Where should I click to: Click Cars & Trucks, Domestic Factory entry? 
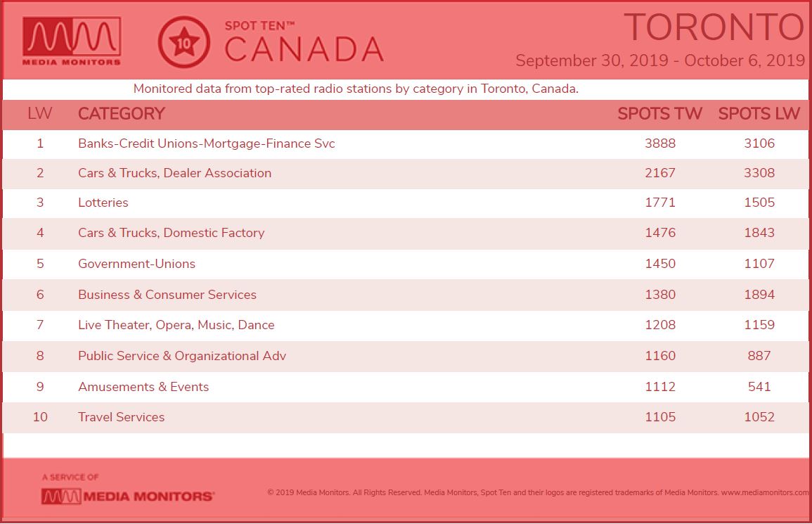[x=171, y=233]
